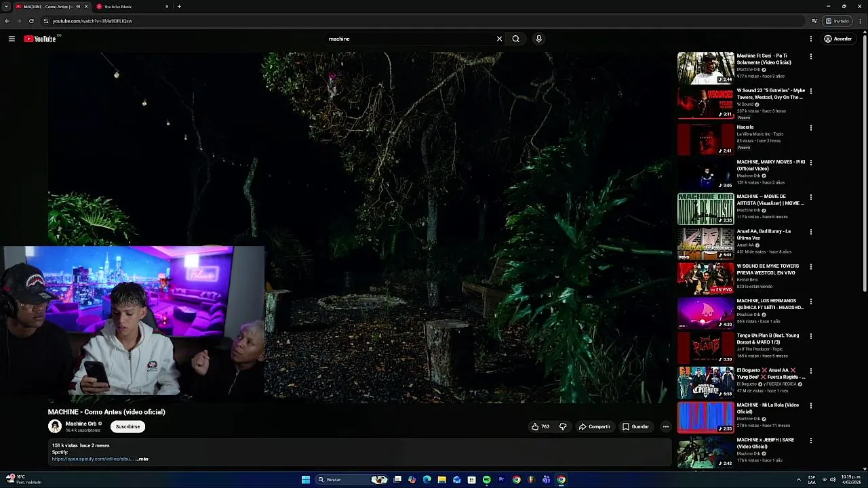Open Windows Start menu

tap(306, 479)
